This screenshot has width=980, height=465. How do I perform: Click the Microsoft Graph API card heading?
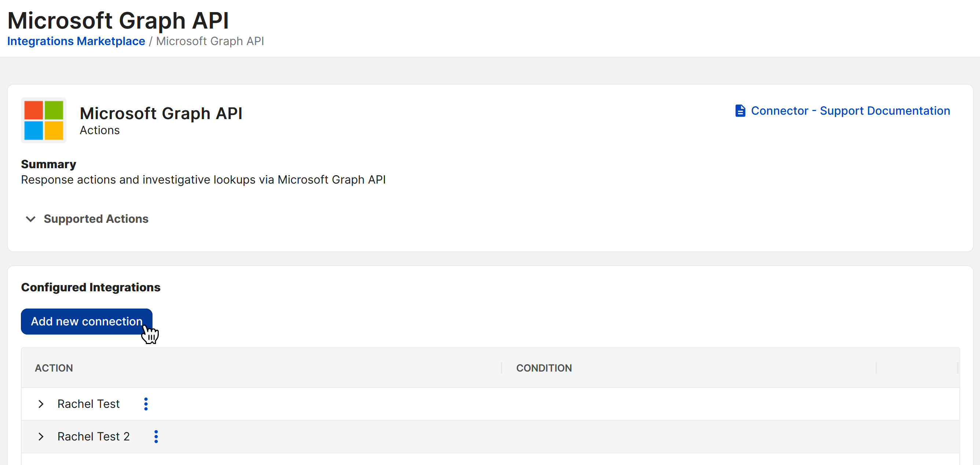pyautogui.click(x=161, y=113)
